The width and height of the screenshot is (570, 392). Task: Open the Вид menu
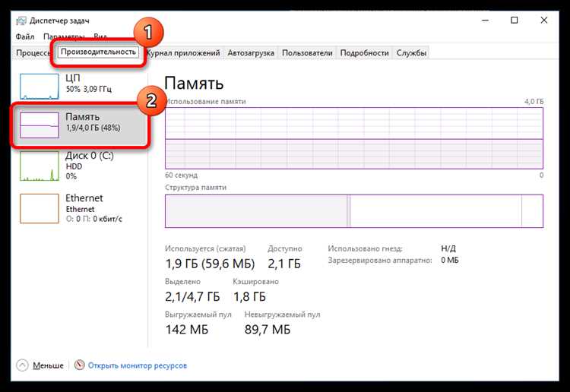click(x=100, y=36)
